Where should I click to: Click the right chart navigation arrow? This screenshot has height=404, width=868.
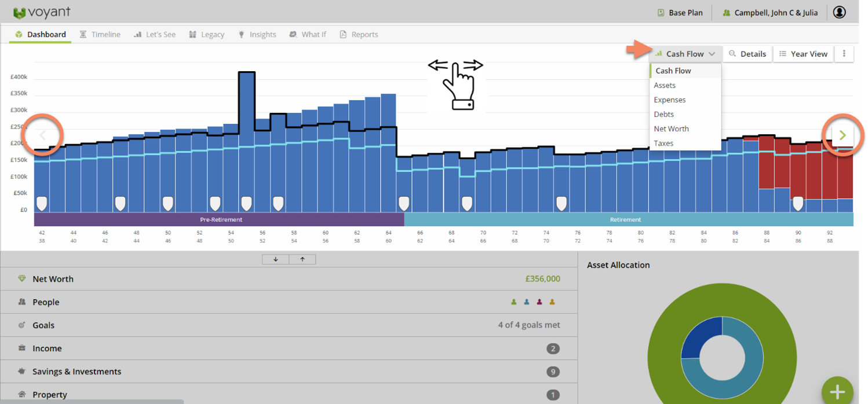click(x=843, y=135)
